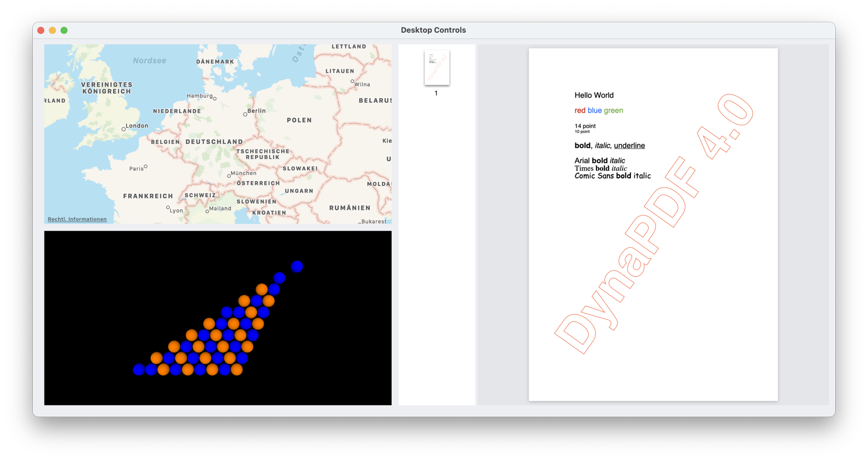Click the DÄNEMARK country label on the map
868x460 pixels.
pyautogui.click(x=215, y=62)
